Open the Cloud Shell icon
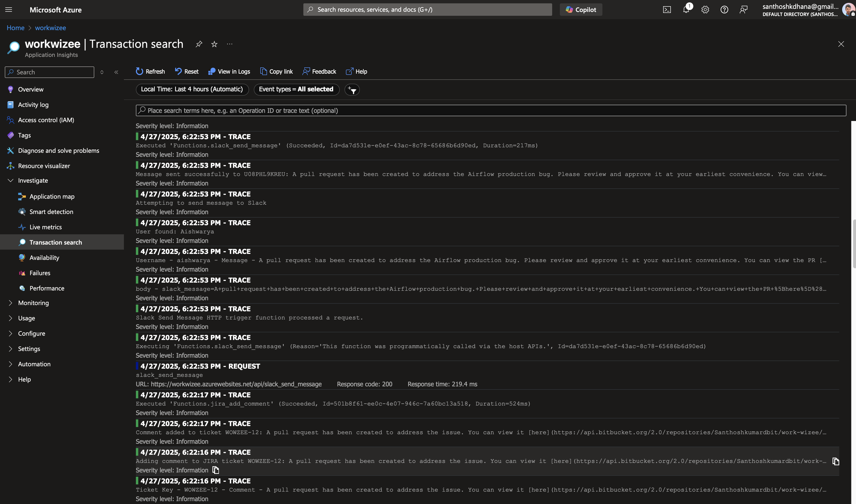This screenshot has height=504, width=856. point(667,10)
